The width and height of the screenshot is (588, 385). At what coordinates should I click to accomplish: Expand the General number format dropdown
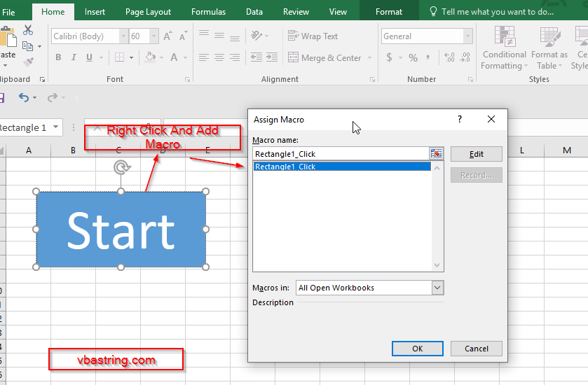click(x=468, y=36)
